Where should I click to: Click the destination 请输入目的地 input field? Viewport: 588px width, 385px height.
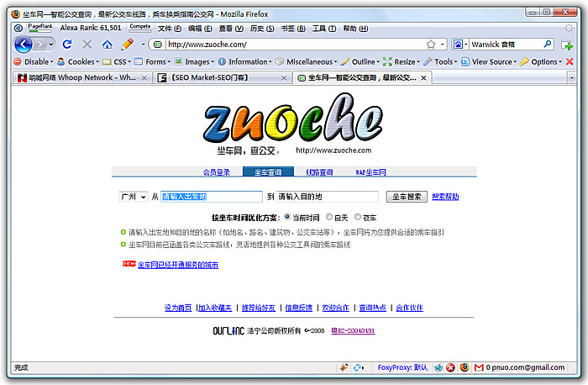pos(327,197)
